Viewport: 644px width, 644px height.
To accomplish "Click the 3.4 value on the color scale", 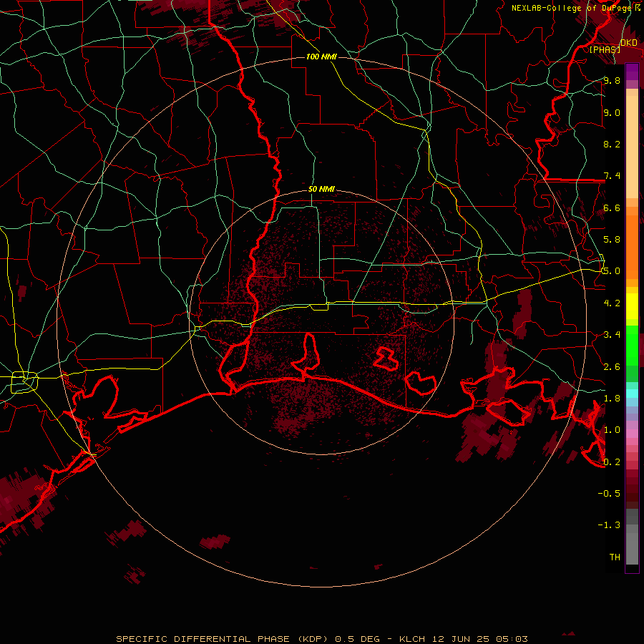I will coord(612,335).
